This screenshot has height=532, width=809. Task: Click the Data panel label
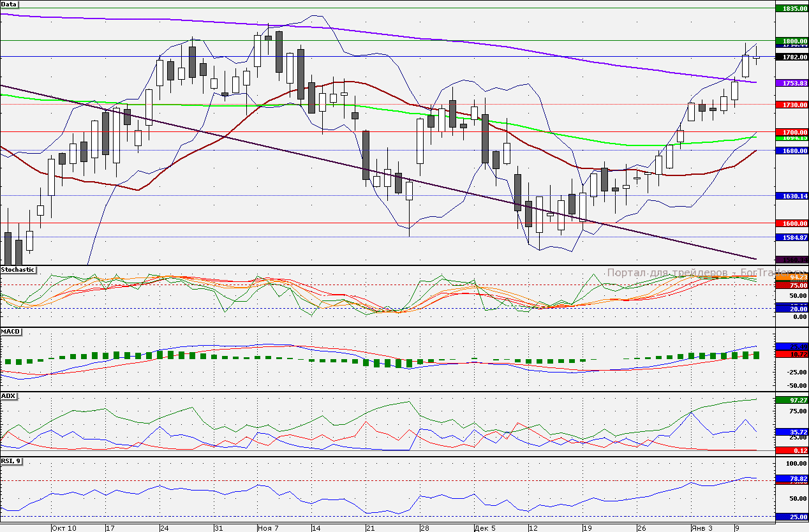point(9,4)
